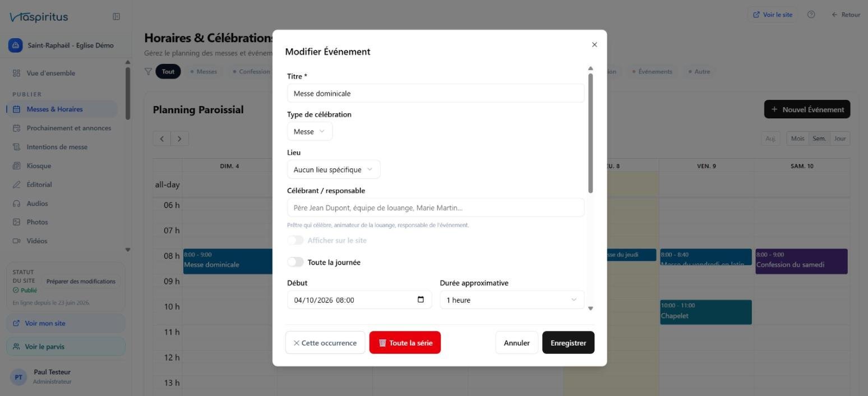This screenshot has height=396, width=868.
Task: Click Annuler in the dialog
Action: tap(516, 343)
